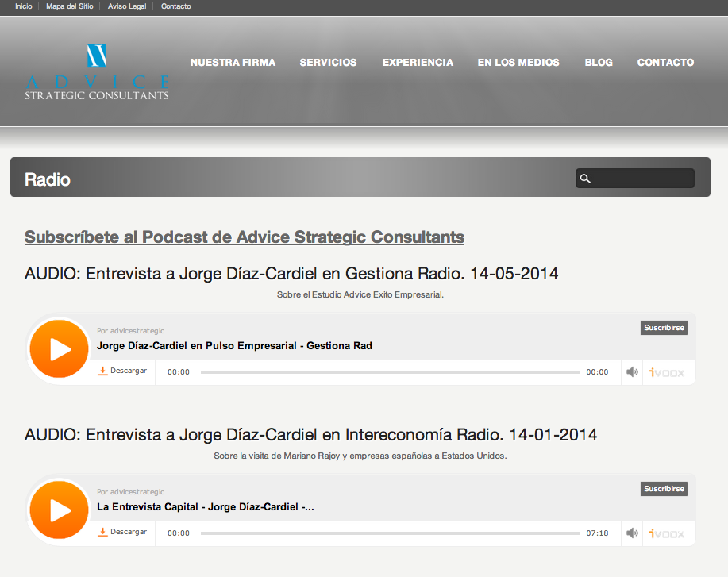Screen dimensions: 728x577
Task: Open Subscríbete al Podcast link
Action: tap(245, 237)
